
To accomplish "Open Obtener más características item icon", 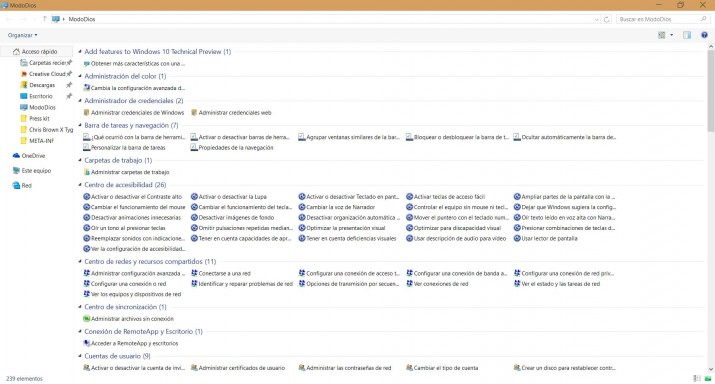I will pyautogui.click(x=87, y=64).
